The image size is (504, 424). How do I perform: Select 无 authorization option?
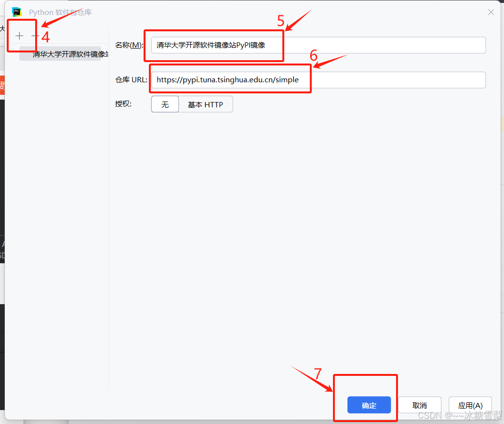pos(165,104)
